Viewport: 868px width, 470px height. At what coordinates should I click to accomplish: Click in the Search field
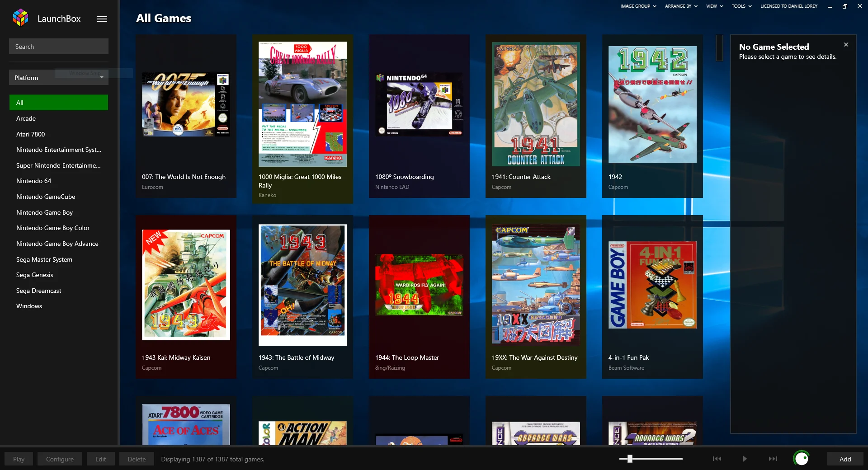[x=59, y=47]
